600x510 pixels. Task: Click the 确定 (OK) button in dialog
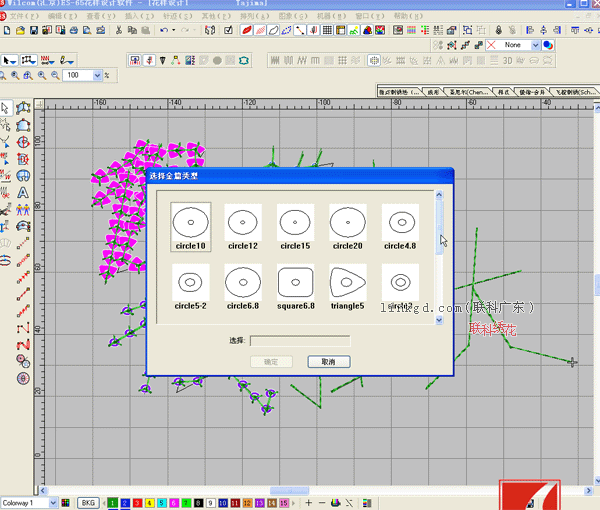270,361
